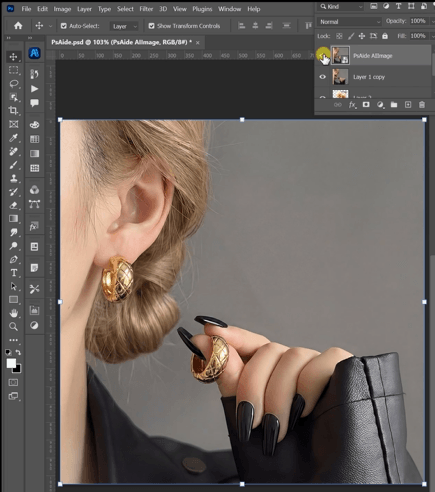Toggle lock all padlock icon
The image size is (435, 492).
pos(385,36)
